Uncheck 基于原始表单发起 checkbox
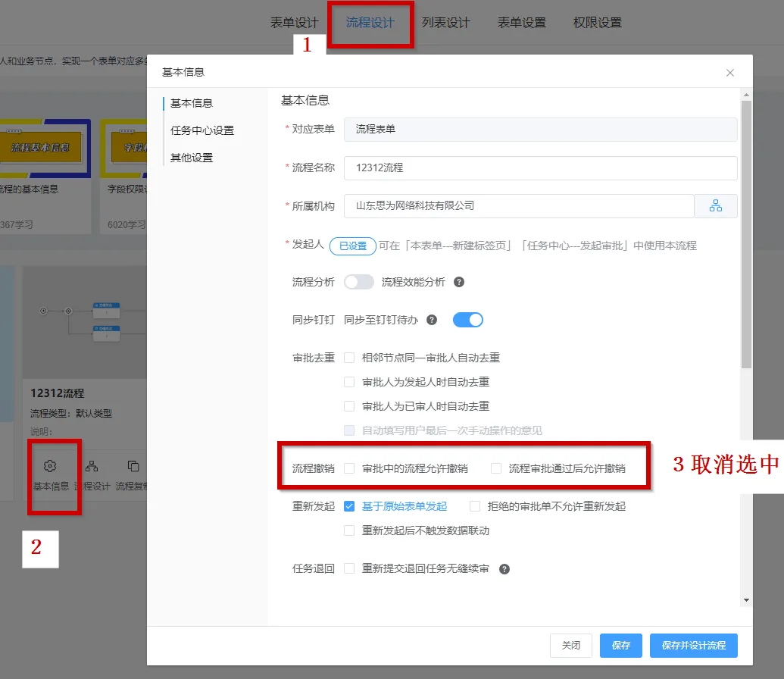Image resolution: width=784 pixels, height=679 pixels. pos(349,506)
